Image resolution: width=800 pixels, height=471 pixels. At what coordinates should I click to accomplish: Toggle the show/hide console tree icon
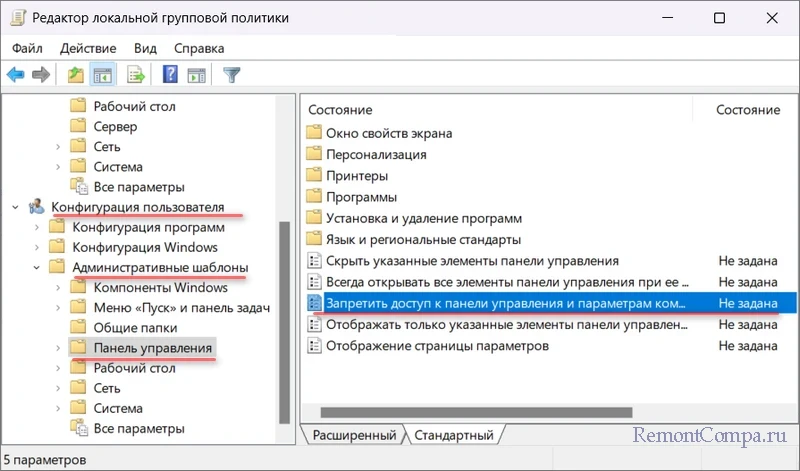tap(103, 75)
